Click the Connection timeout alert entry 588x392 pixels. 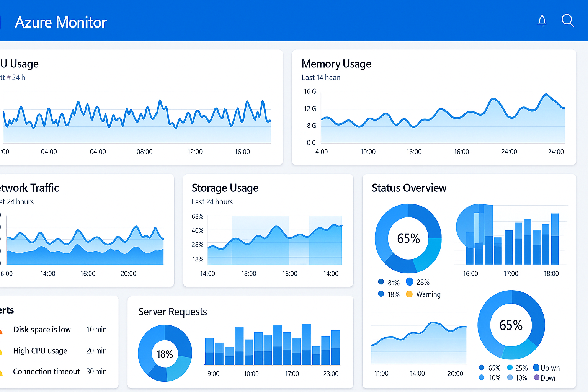pyautogui.click(x=46, y=371)
